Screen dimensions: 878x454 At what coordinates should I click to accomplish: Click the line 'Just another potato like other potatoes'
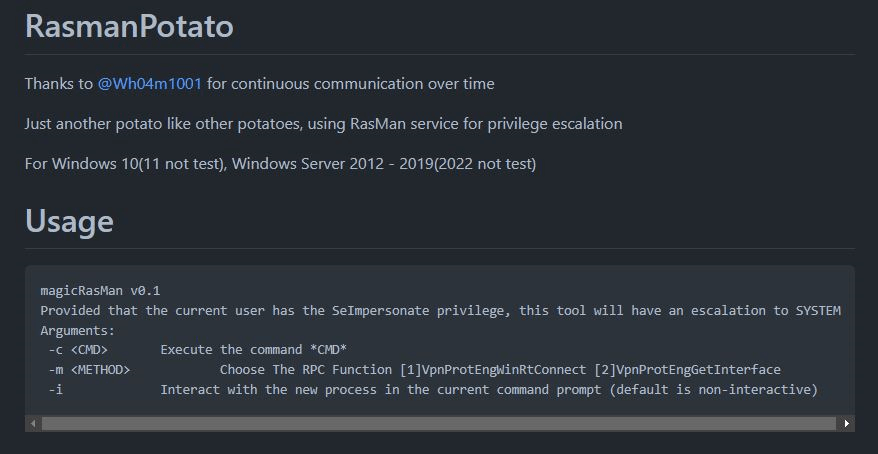coord(323,124)
